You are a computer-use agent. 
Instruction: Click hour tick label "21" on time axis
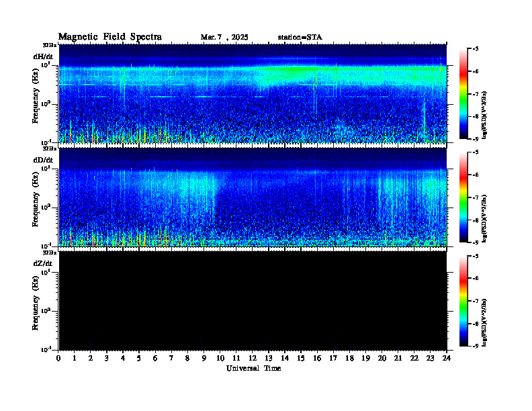click(398, 359)
